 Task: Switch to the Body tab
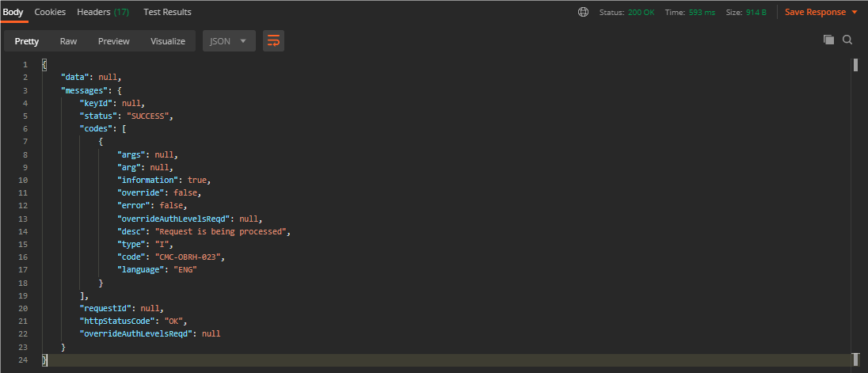coord(13,12)
